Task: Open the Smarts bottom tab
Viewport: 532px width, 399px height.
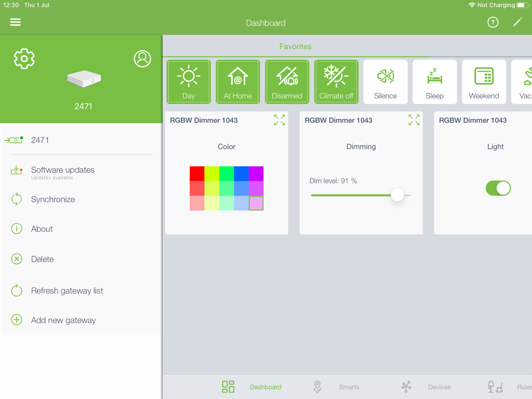Action: tap(336, 387)
